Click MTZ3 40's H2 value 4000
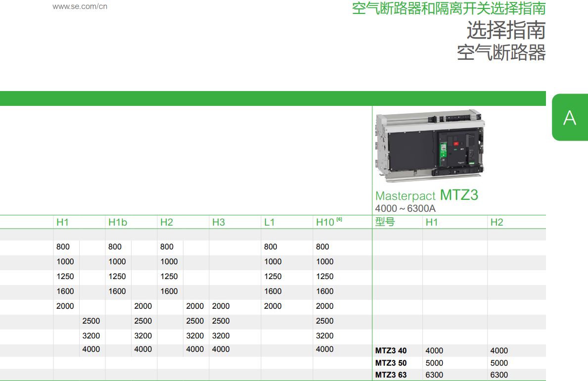 (x=499, y=351)
